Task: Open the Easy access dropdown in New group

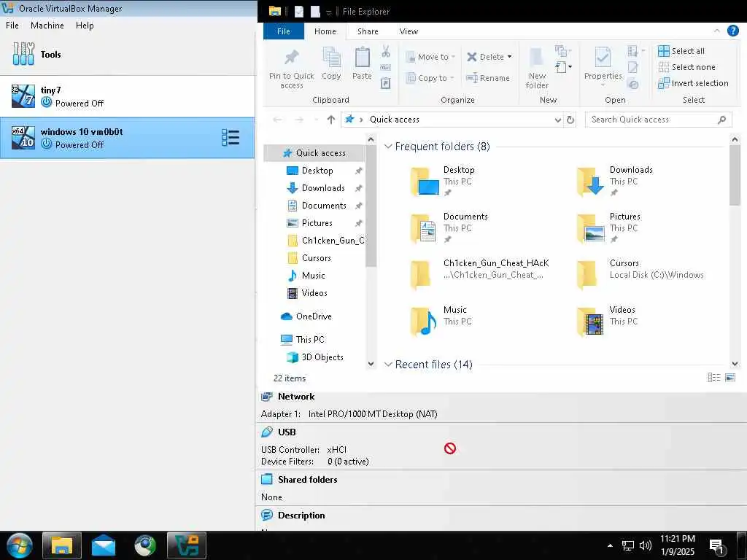Action: [x=563, y=66]
